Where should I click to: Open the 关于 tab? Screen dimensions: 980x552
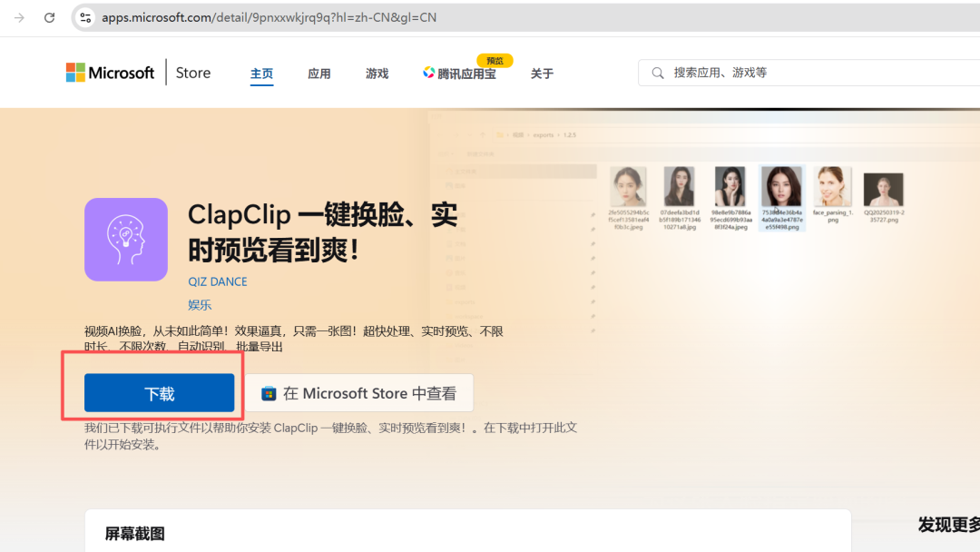[x=542, y=74]
